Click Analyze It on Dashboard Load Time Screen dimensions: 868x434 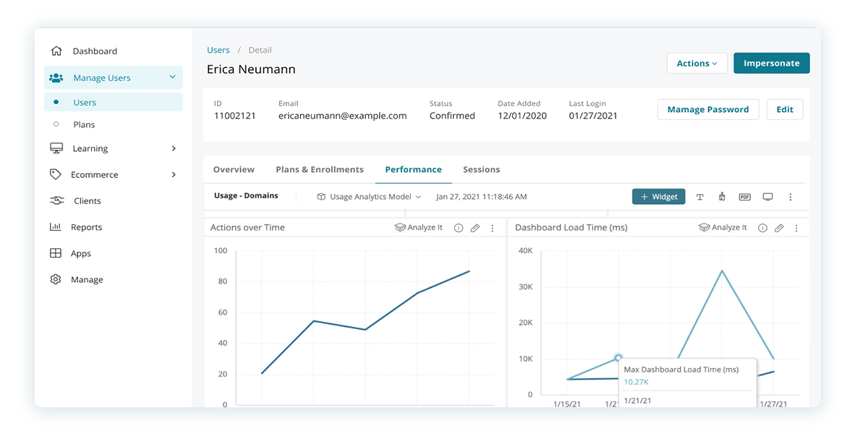pos(723,228)
